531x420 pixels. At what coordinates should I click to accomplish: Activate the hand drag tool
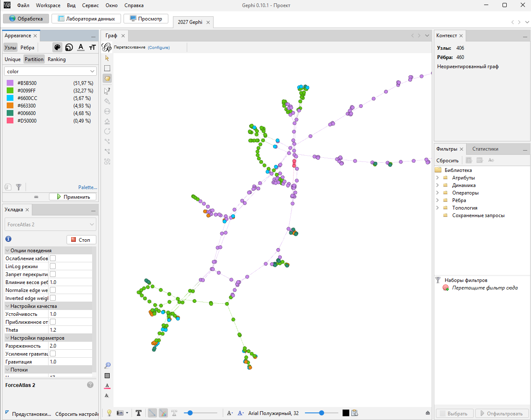point(107,78)
